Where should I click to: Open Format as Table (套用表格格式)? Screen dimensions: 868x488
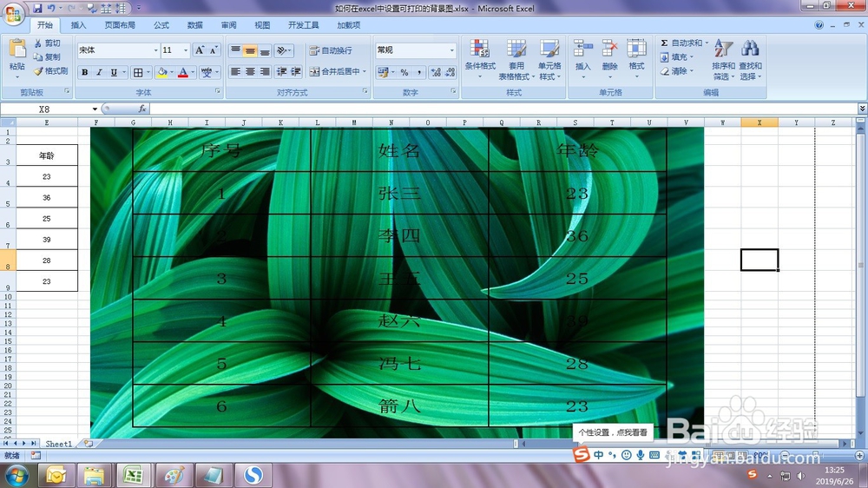tap(516, 49)
